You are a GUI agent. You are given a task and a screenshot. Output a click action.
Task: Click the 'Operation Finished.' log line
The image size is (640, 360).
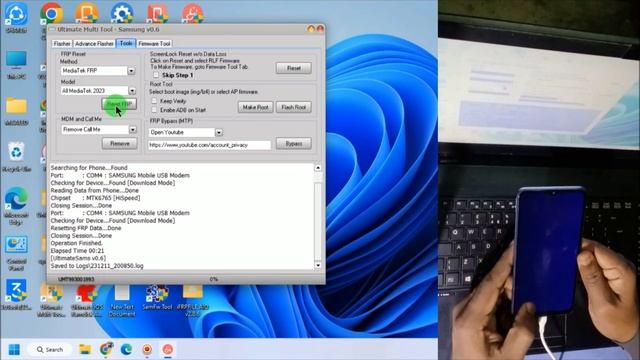point(77,243)
